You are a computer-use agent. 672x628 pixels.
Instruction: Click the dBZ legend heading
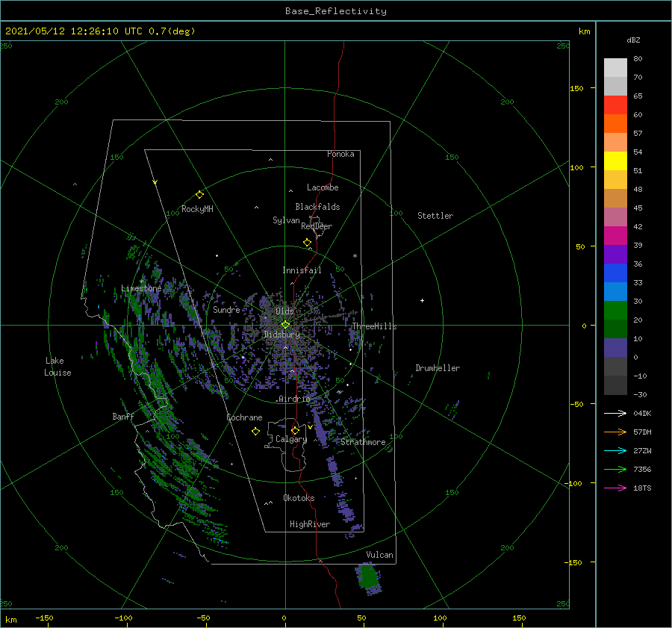633,40
